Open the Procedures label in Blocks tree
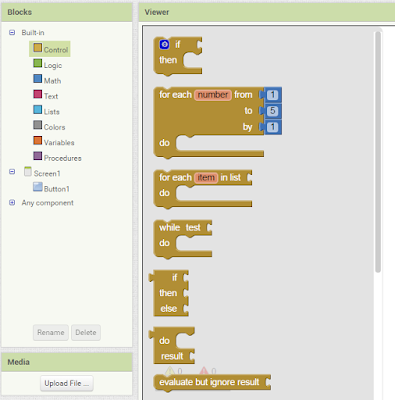The image size is (395, 400). click(x=63, y=158)
